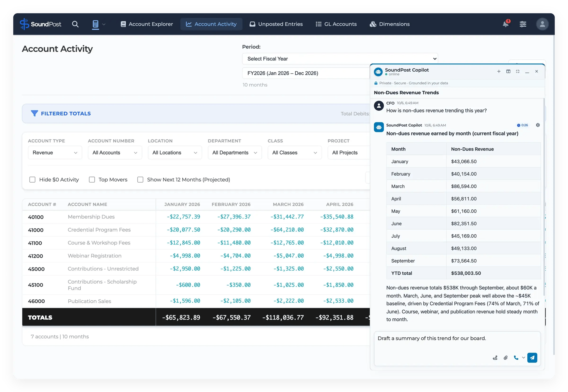This screenshot has height=392, width=568.
Task: Click the 41000 Credential Program Fees row
Action: 196,230
